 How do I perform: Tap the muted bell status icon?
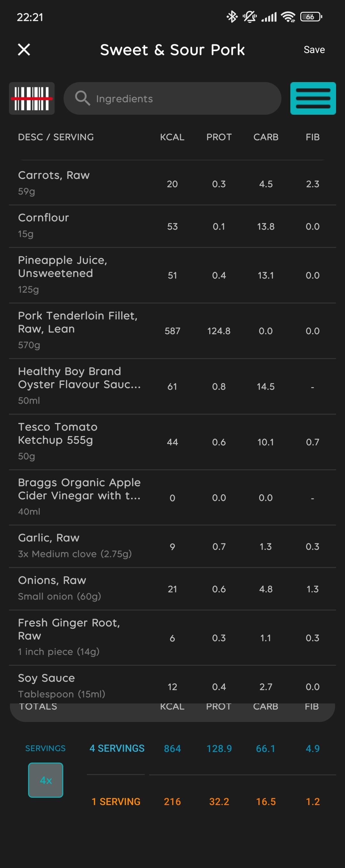point(249,17)
